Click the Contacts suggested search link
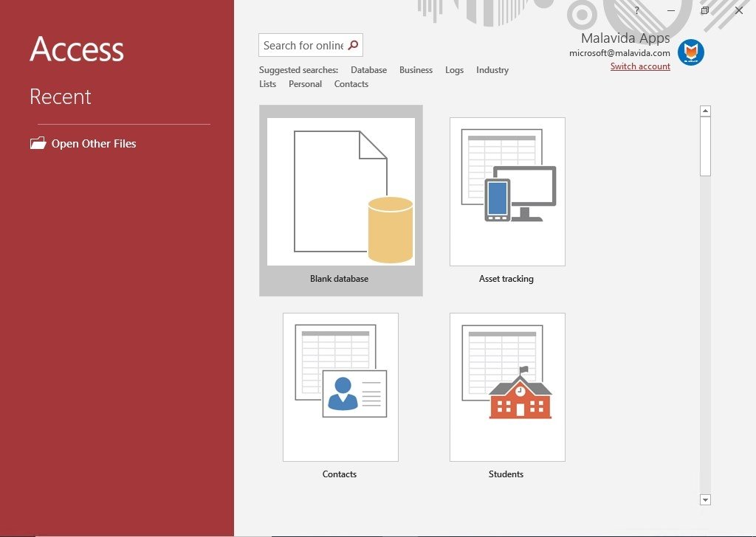Screen dimensions: 756x537 click(x=351, y=84)
